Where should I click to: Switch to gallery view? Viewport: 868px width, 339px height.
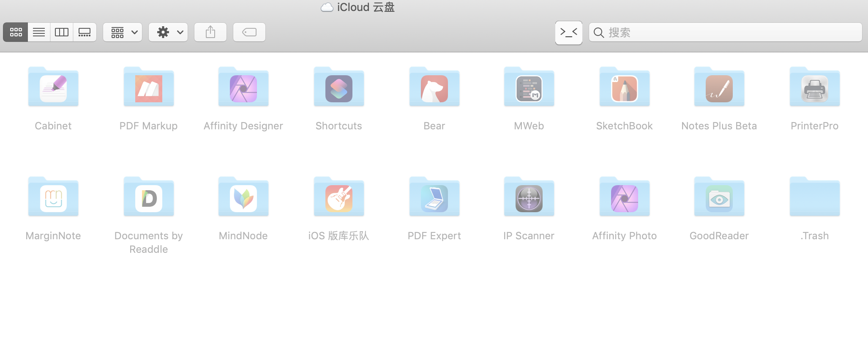click(85, 32)
